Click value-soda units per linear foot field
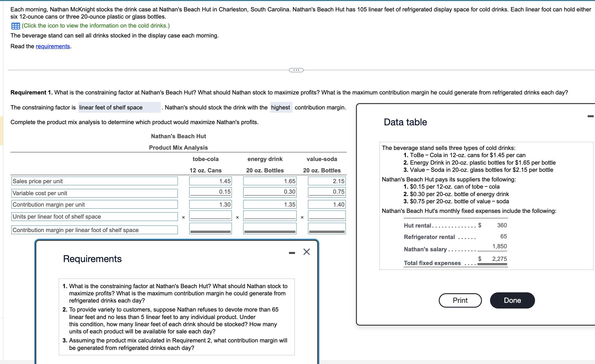 [327, 216]
